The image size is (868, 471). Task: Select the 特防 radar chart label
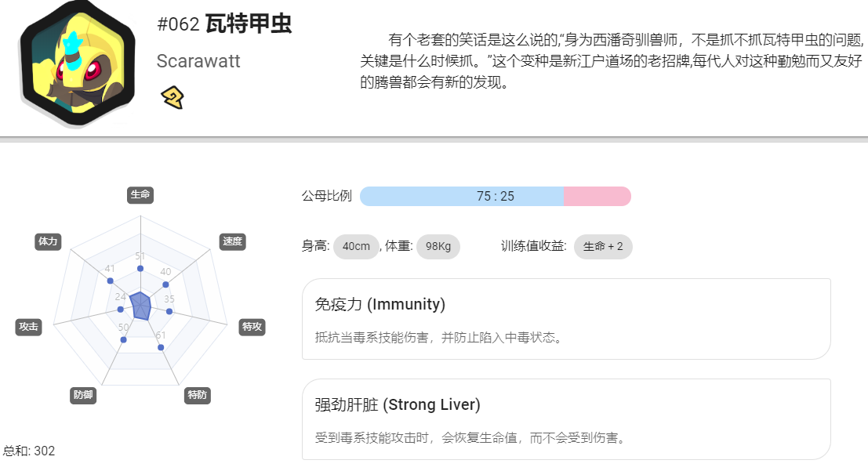pyautogui.click(x=197, y=395)
